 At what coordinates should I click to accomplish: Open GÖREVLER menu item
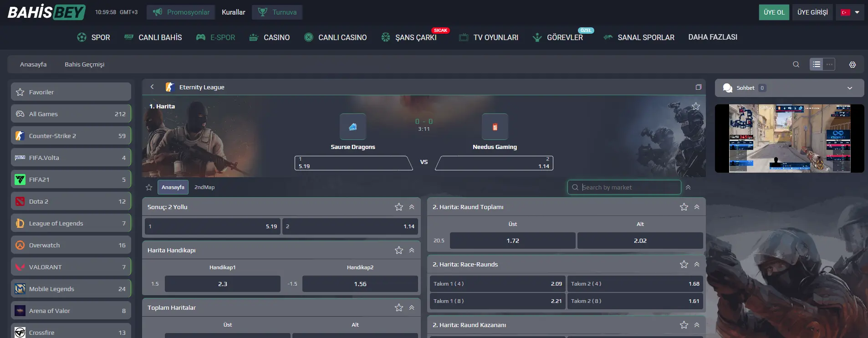(558, 37)
